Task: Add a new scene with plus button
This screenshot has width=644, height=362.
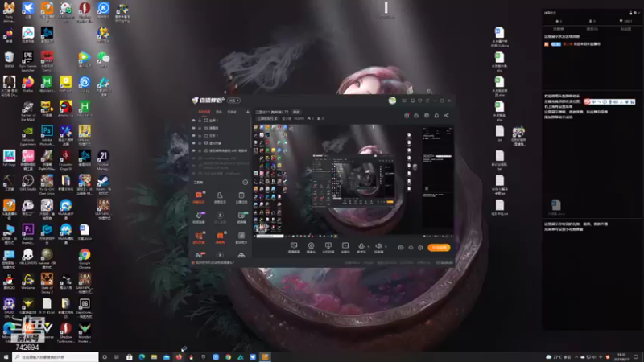Action: 247,112
